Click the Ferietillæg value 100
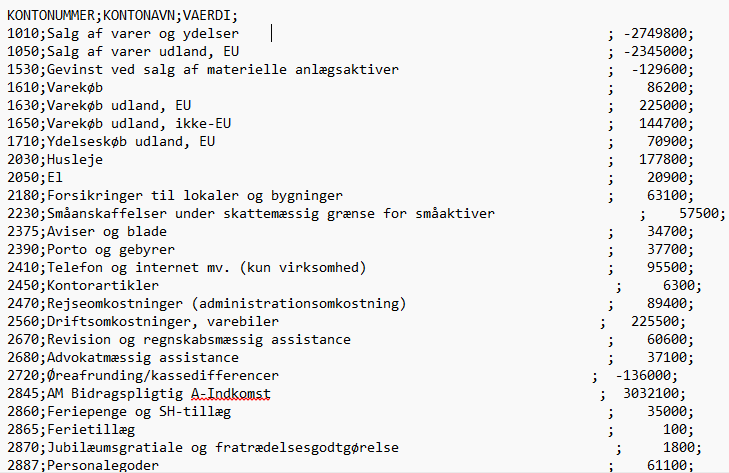 (x=675, y=430)
